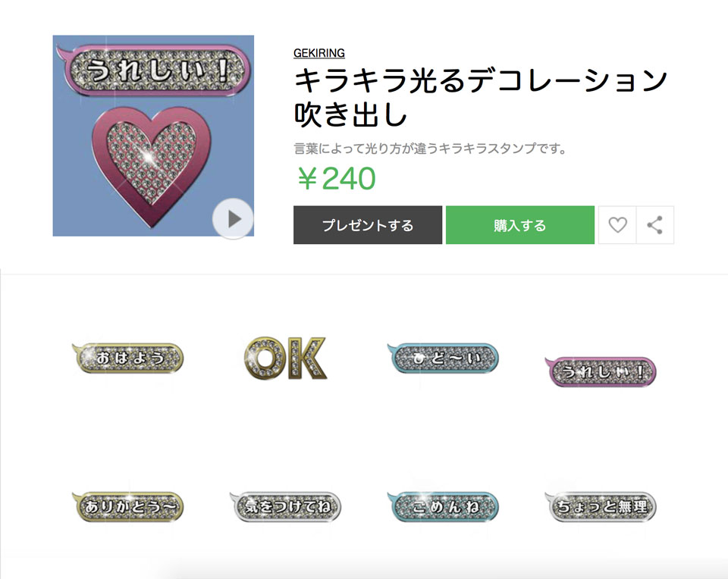This screenshot has height=579, width=728.
Task: Click the green 購入する purchase button
Action: click(x=520, y=225)
